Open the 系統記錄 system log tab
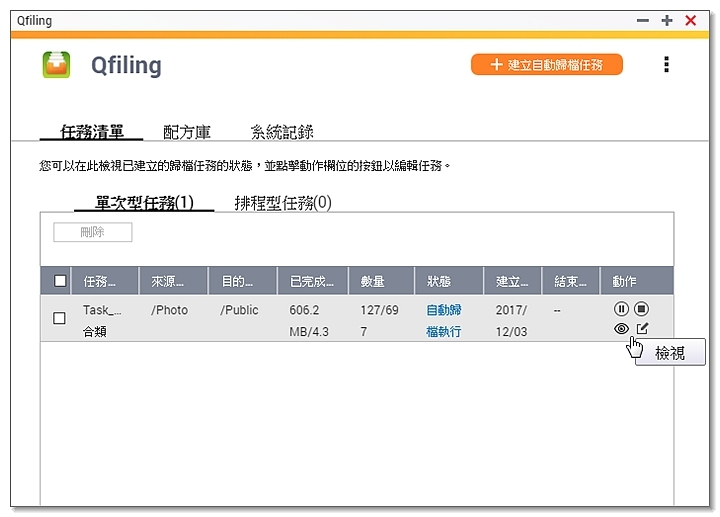Screen dimensions: 720x517 pyautogui.click(x=282, y=132)
